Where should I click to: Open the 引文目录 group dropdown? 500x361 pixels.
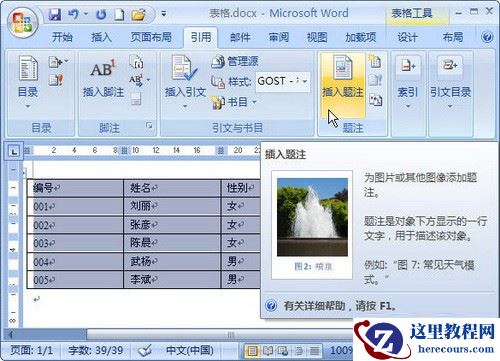tap(450, 83)
